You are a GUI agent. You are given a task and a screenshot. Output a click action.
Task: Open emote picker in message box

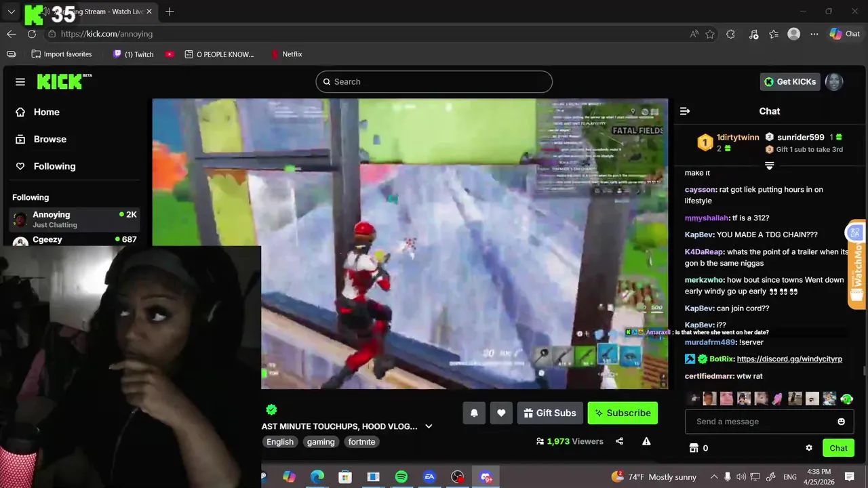[842, 422]
